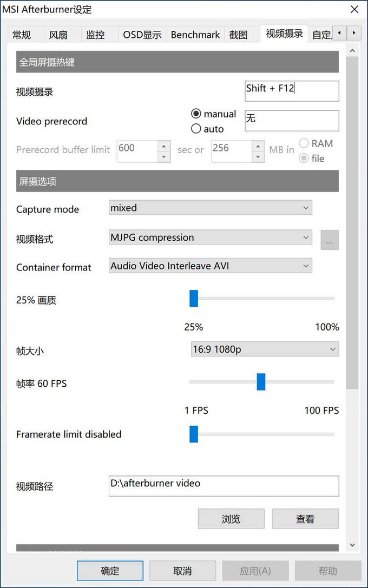Screen dimensions: 368x588
Task: Click the 浏览 browse button
Action: pyautogui.click(x=231, y=519)
